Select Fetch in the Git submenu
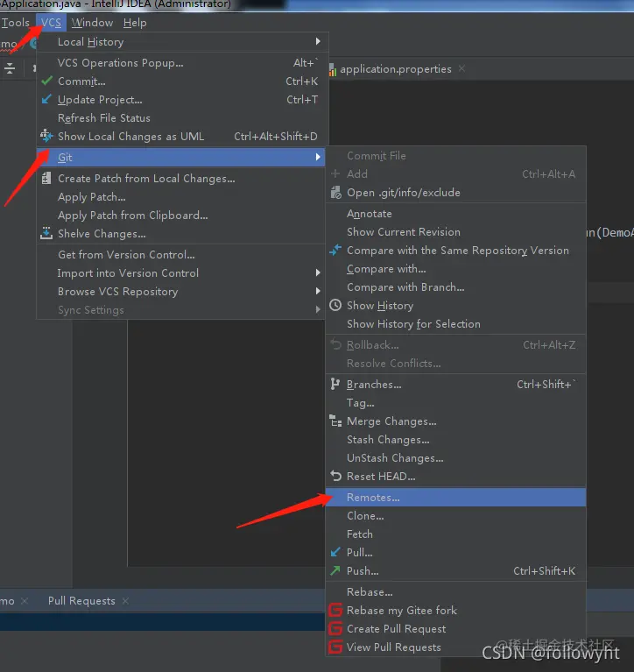Image resolution: width=634 pixels, height=672 pixels. (x=455, y=534)
